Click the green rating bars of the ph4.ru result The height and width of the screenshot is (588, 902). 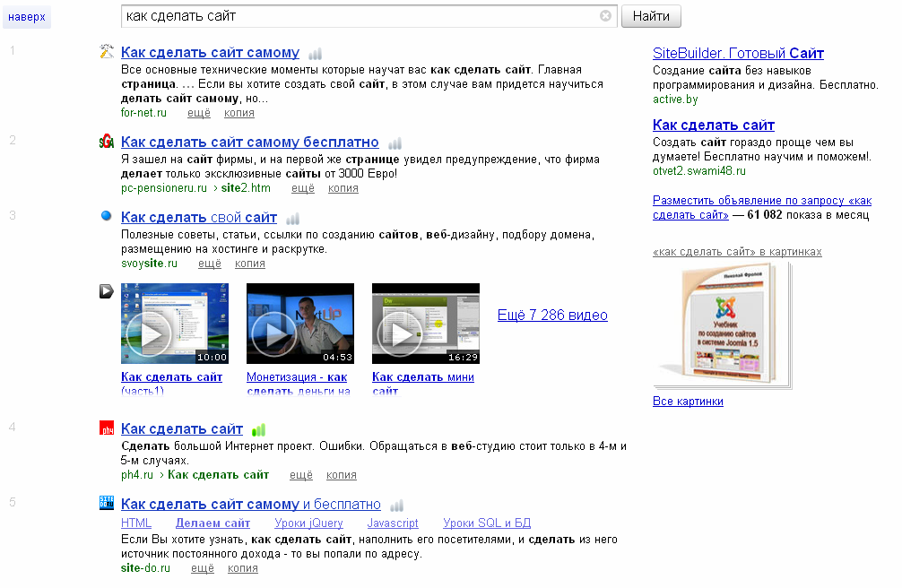258,429
